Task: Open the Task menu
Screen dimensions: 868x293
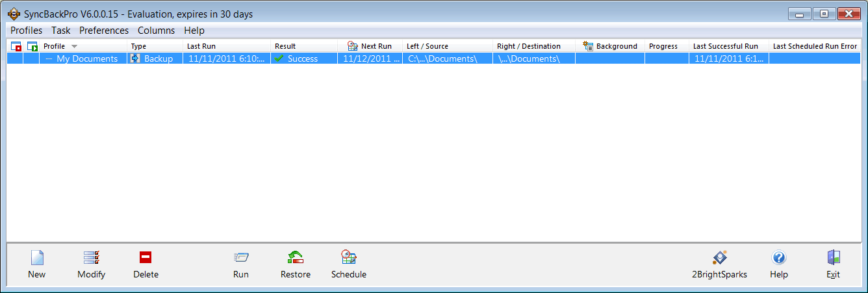Action: click(x=61, y=31)
